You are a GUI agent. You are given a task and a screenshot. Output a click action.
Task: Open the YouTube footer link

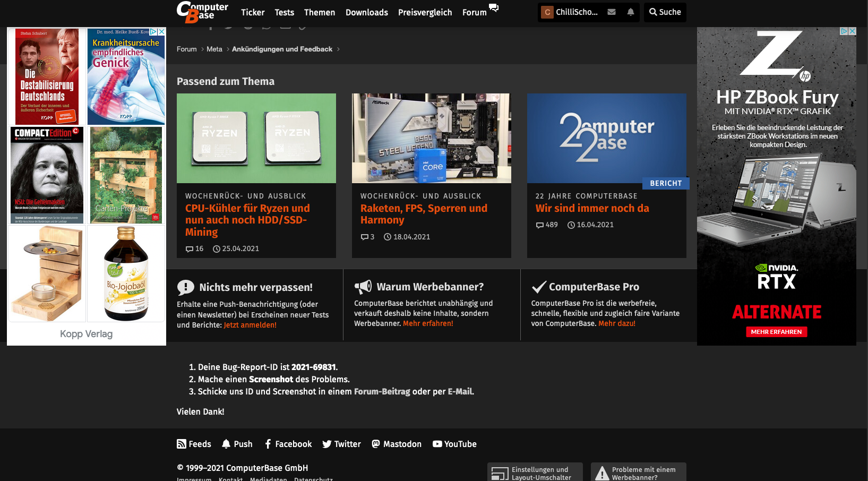point(454,444)
